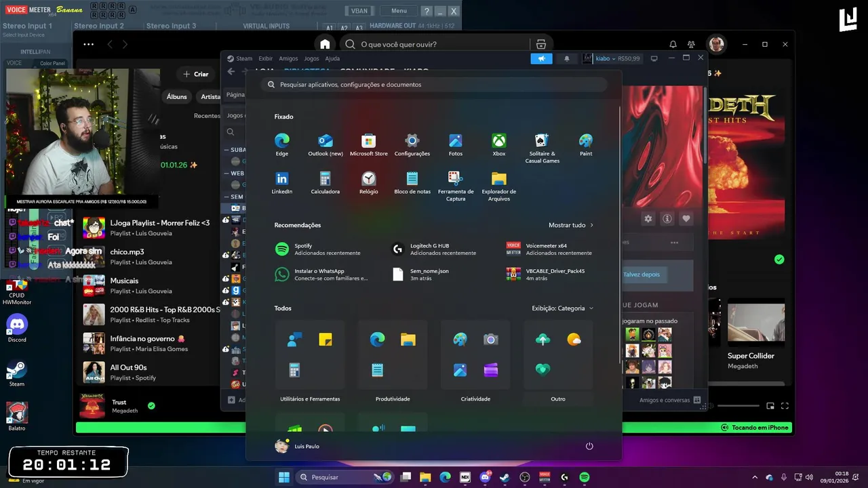Open Balatro desktop shortcut
This screenshot has width=868, height=488.
pyautogui.click(x=17, y=416)
